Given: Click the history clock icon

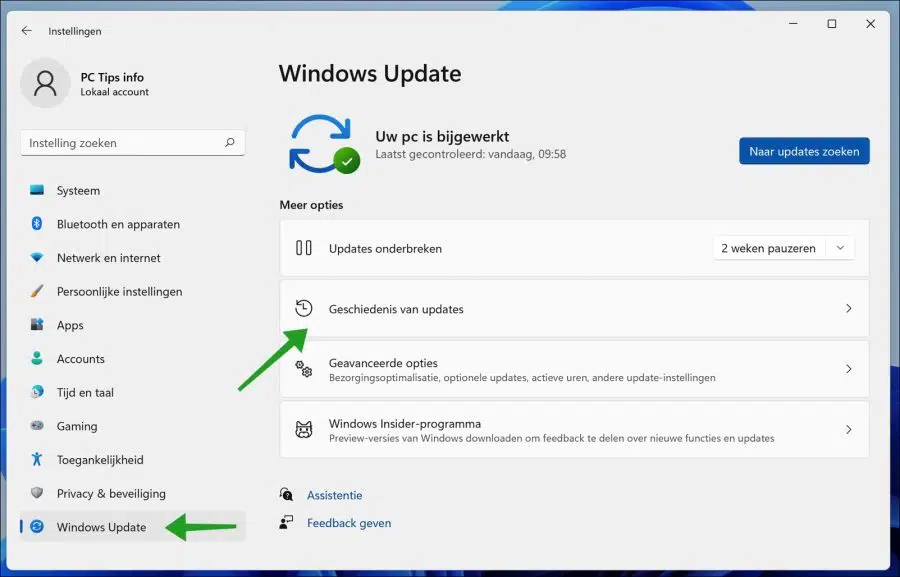Looking at the screenshot, I should pyautogui.click(x=304, y=308).
